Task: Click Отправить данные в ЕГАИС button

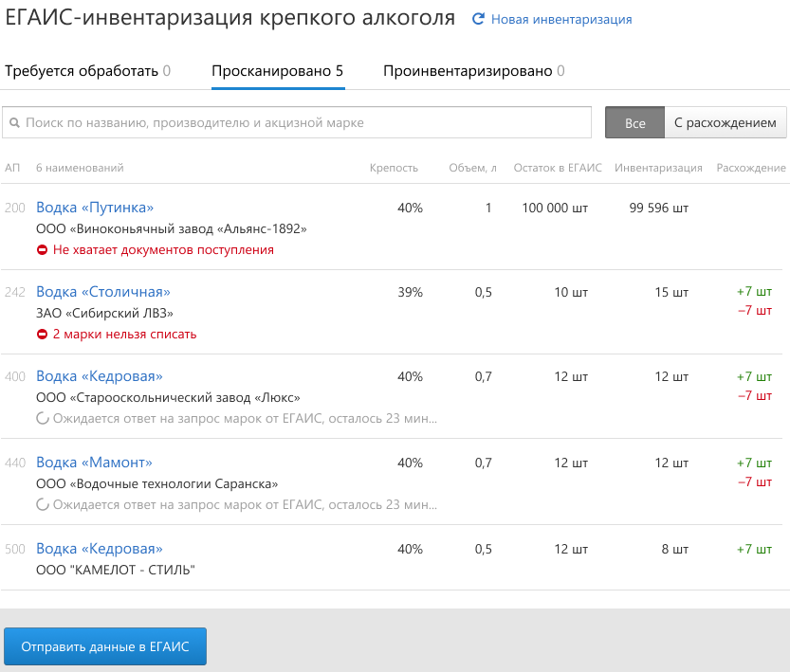Action: coord(105,646)
